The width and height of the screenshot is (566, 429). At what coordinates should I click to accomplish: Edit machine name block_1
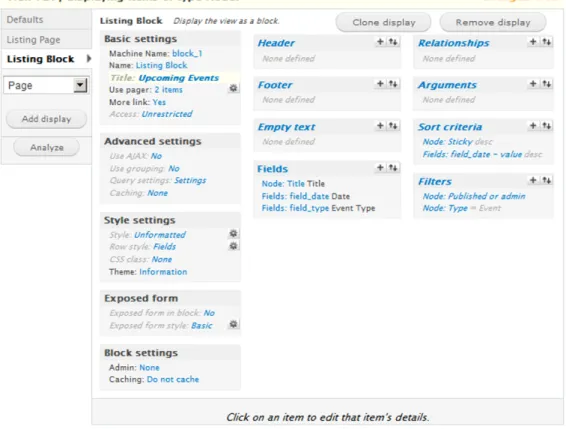click(187, 53)
